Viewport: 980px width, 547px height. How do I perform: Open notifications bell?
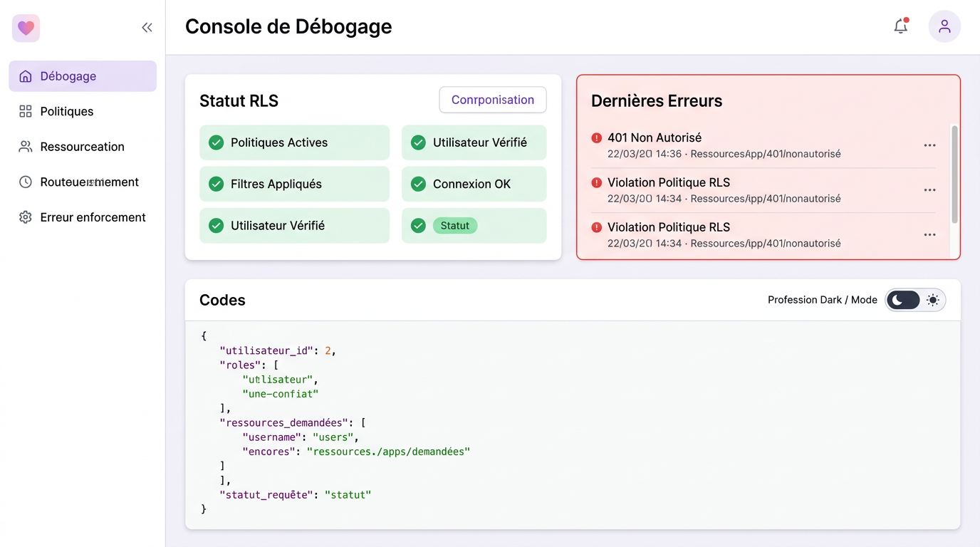point(901,26)
